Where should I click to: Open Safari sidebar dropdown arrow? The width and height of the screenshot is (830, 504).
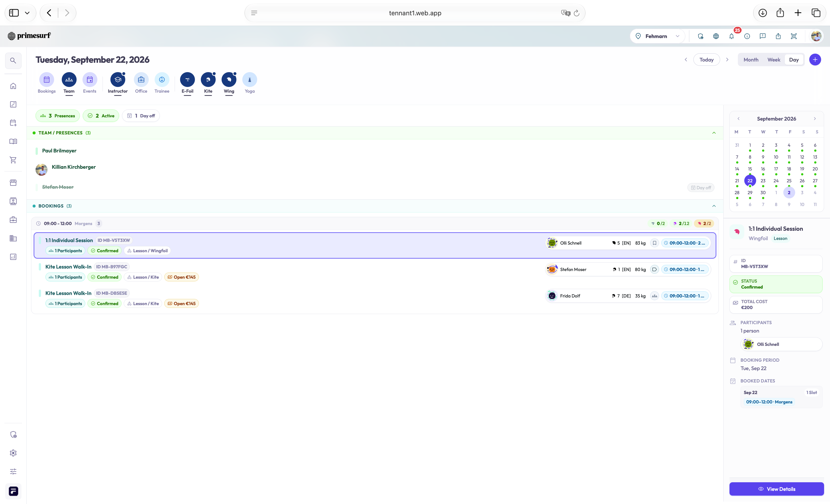(x=27, y=13)
